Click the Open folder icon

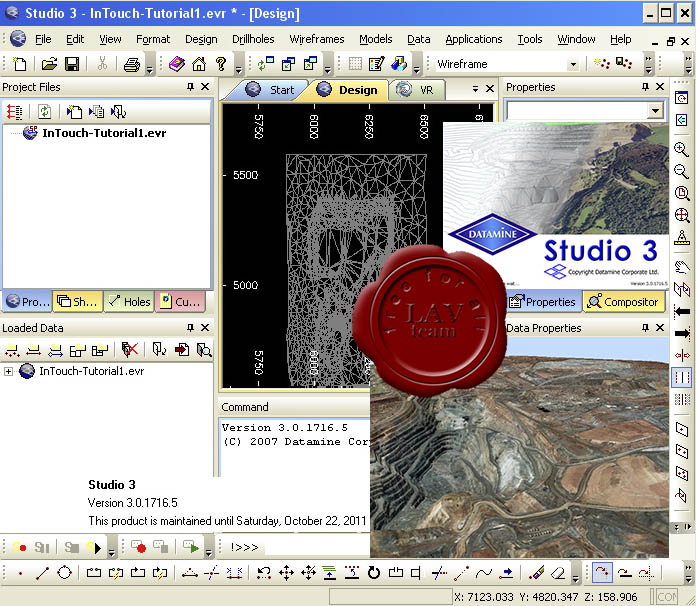(49, 64)
